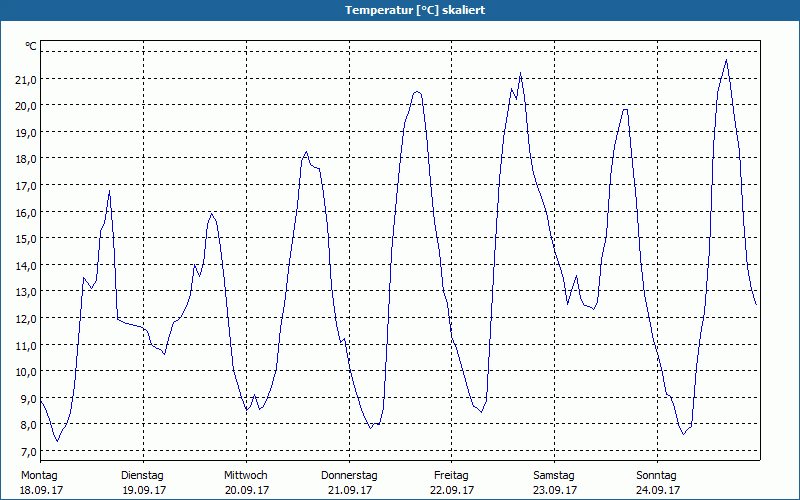Click the °C unit label on axis
The height and width of the screenshot is (500, 800).
click(31, 46)
